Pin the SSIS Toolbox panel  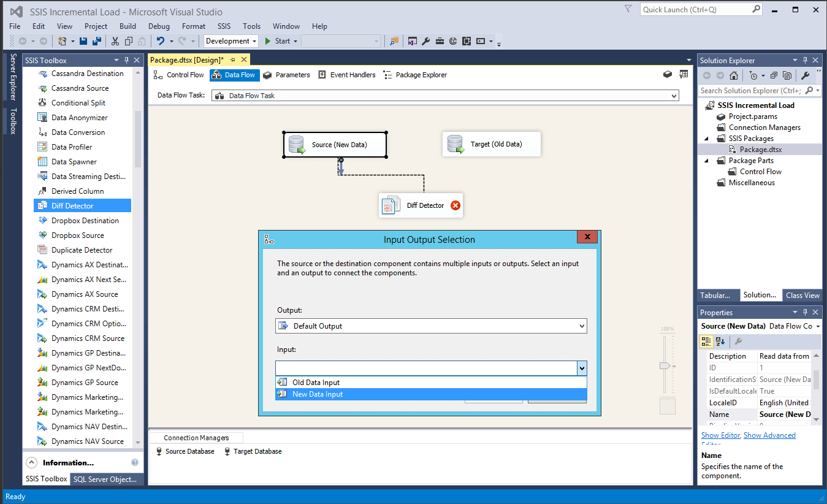(x=127, y=60)
